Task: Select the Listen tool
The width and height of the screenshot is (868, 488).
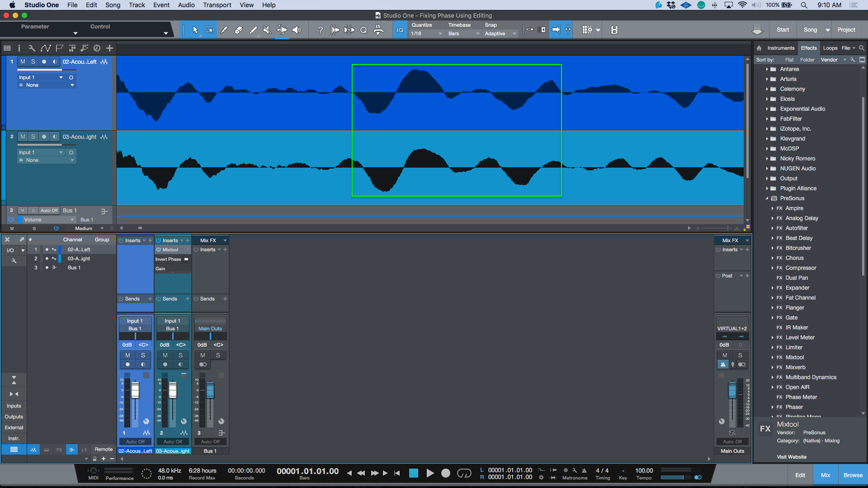Action: 297,30
